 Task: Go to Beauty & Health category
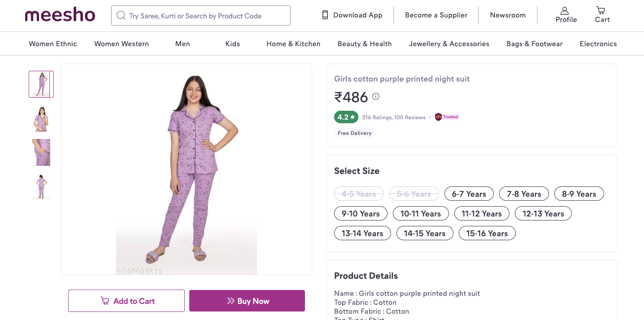(x=365, y=44)
